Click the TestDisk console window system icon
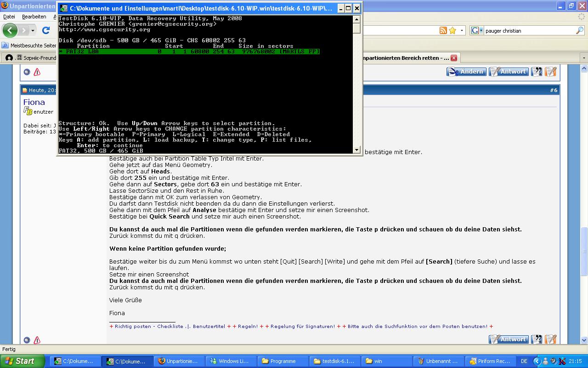Image resolution: width=588 pixels, height=368 pixels. (x=63, y=8)
